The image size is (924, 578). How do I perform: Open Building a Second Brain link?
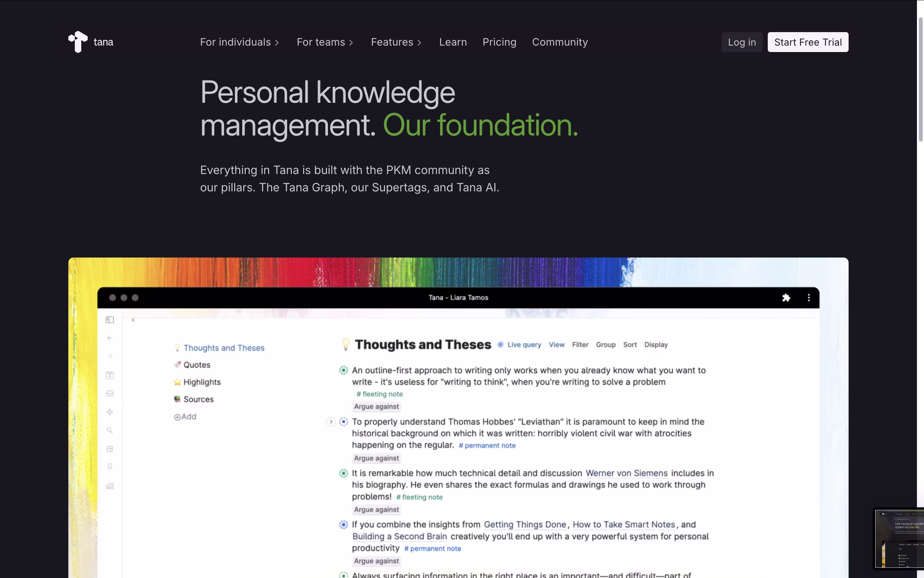(x=399, y=536)
